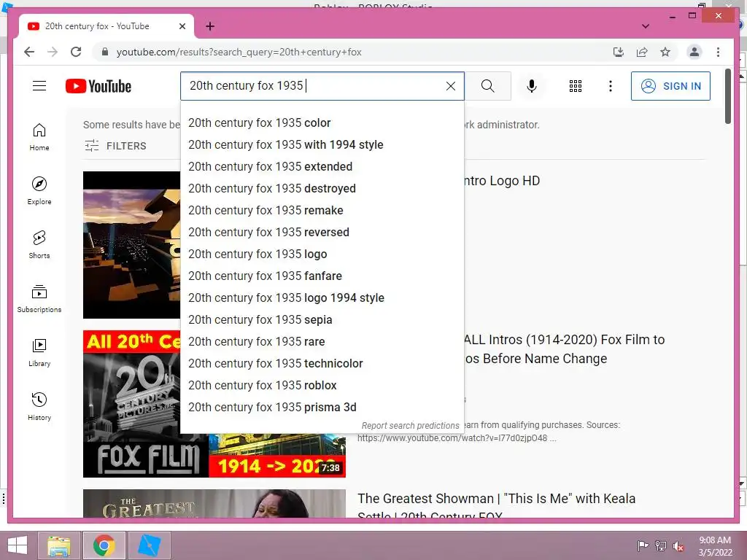Choose suggestion '20th century fox 1935 extended'
Viewport: 747px width, 560px height.
click(322, 167)
